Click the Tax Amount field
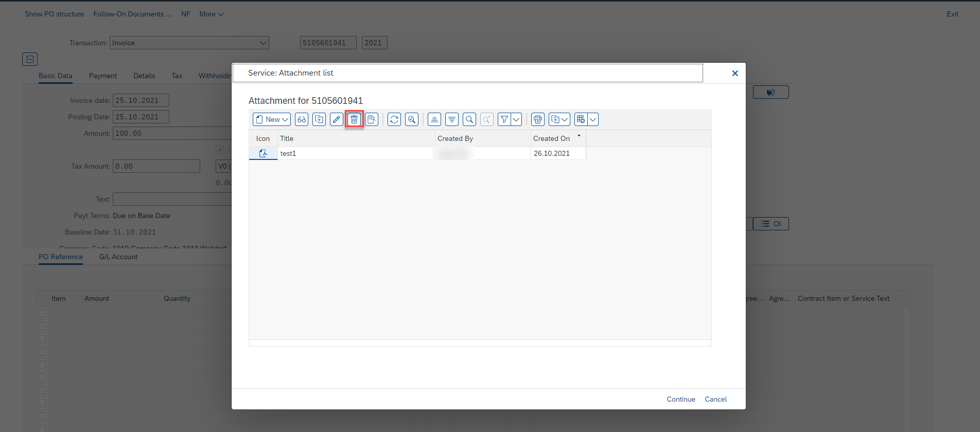The width and height of the screenshot is (980, 432). pyautogui.click(x=156, y=166)
